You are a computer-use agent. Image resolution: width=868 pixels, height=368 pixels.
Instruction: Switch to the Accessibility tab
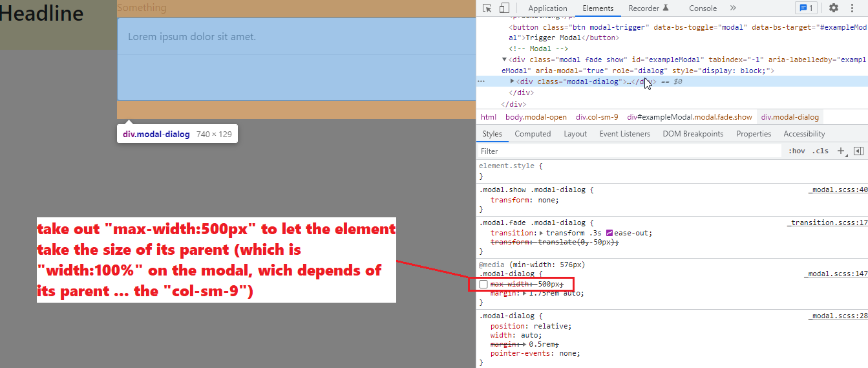click(x=804, y=134)
